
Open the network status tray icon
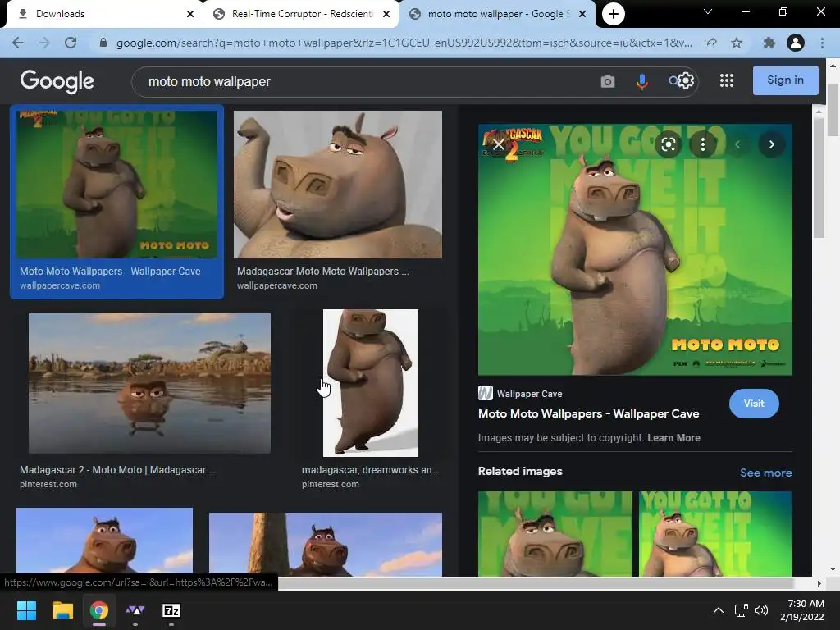742,610
